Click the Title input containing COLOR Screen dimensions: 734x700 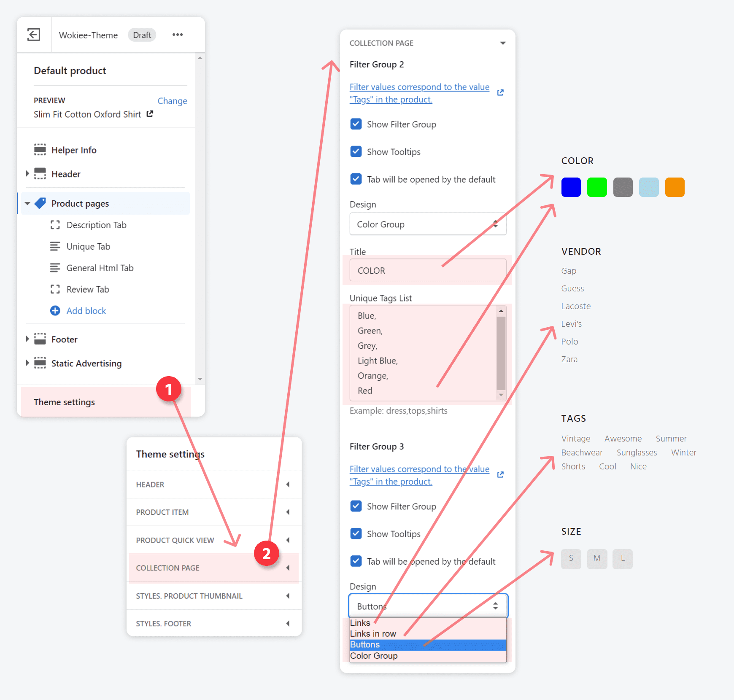427,270
